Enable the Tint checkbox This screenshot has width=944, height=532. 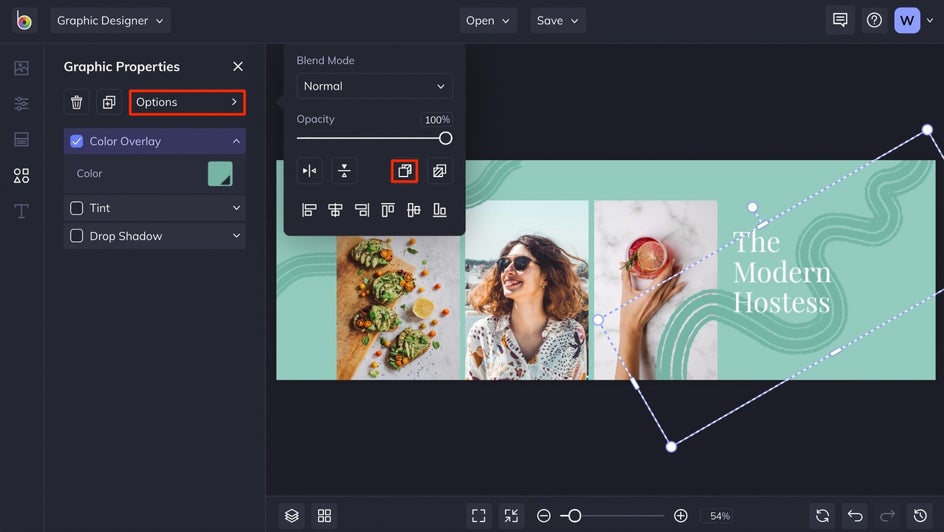77,208
